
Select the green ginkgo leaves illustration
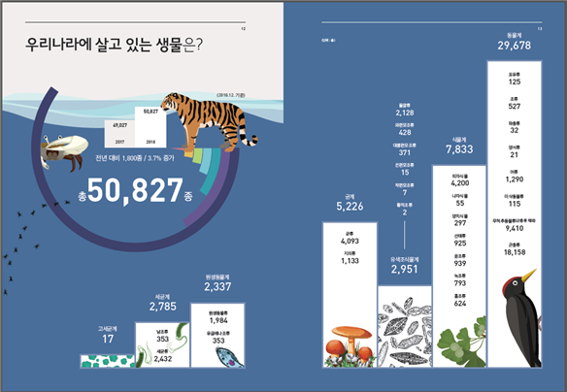(x=462, y=343)
